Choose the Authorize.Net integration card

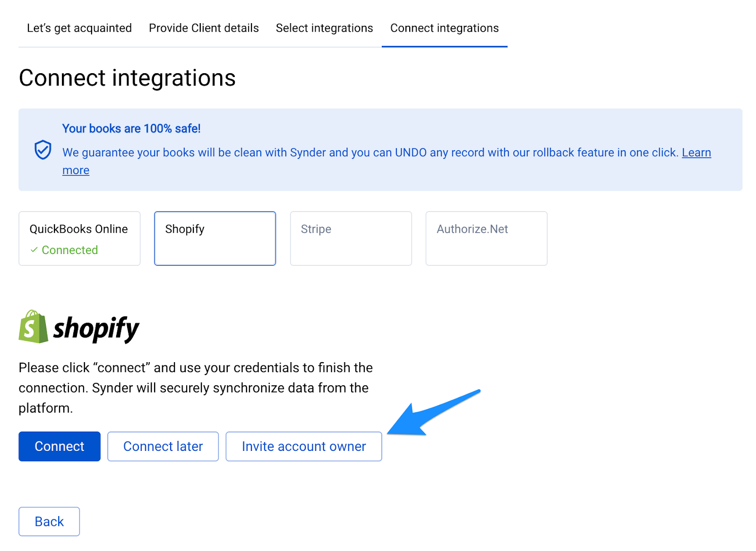[x=486, y=238]
